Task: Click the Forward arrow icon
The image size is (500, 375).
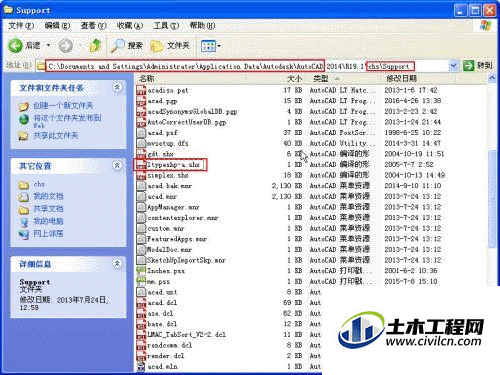Action: pyautogui.click(x=65, y=46)
